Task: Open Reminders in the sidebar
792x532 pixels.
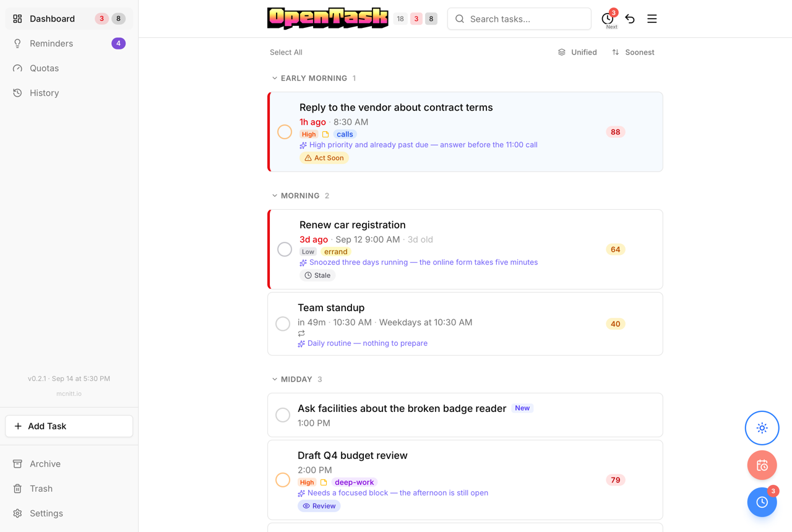Action: pyautogui.click(x=69, y=43)
